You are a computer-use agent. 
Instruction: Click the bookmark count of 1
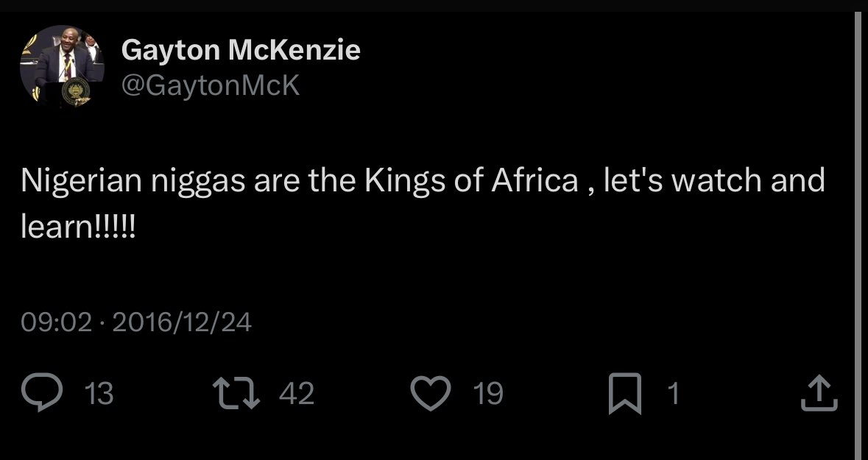pyautogui.click(x=671, y=395)
